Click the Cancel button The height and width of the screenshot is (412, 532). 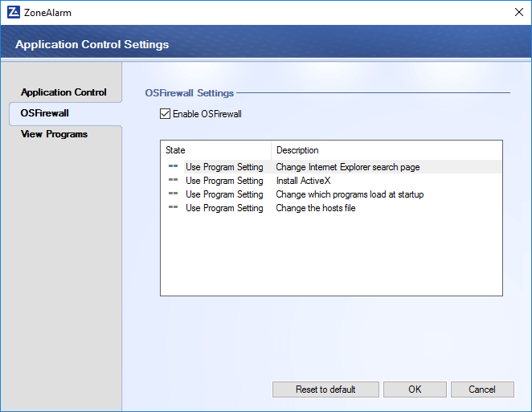[482, 390]
